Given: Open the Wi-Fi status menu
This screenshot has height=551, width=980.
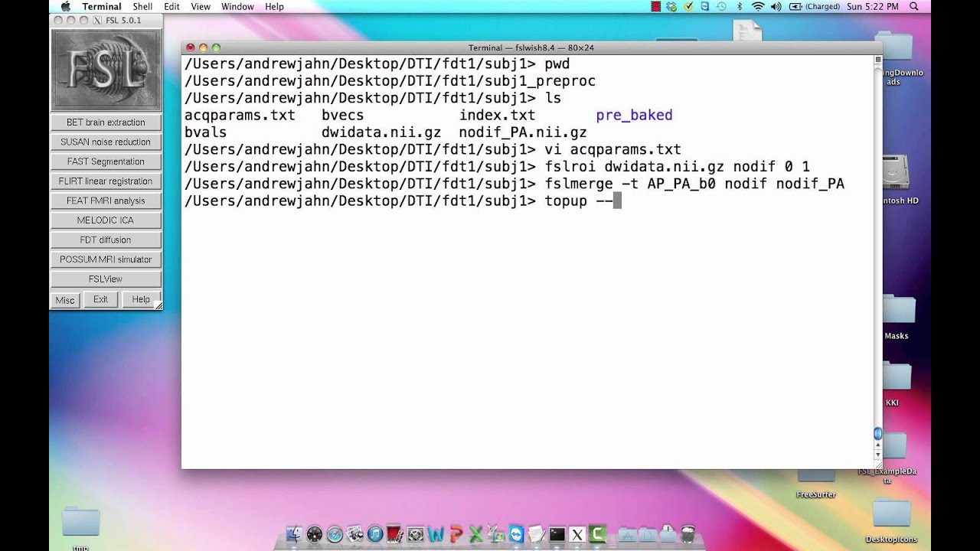Looking at the screenshot, I should [758, 6].
